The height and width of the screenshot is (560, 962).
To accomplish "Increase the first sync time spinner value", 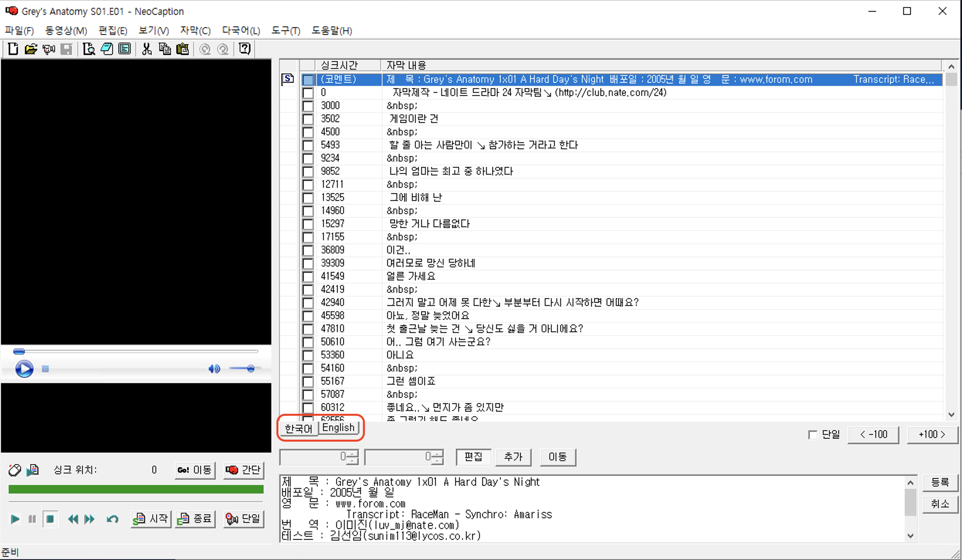I will (352, 453).
